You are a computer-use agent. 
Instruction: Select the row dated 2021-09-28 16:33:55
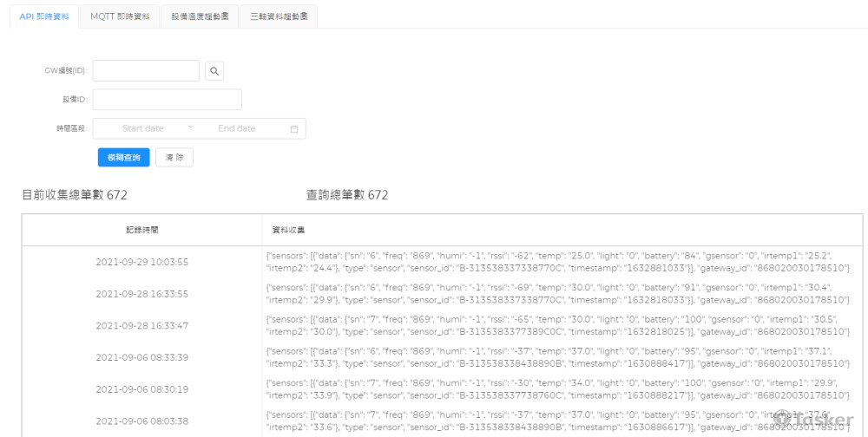pos(141,294)
